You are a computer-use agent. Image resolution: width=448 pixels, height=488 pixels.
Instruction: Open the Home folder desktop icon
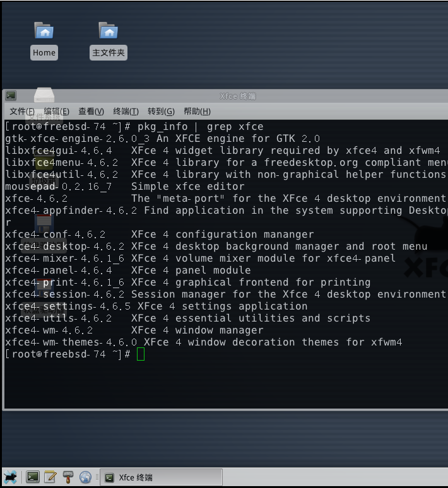(44, 30)
